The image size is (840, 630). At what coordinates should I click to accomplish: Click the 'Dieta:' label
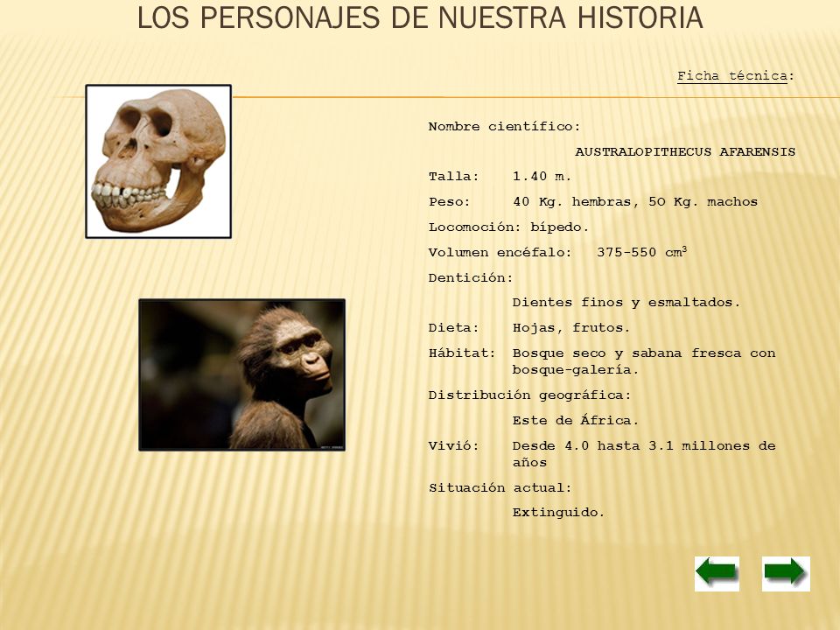pos(454,328)
